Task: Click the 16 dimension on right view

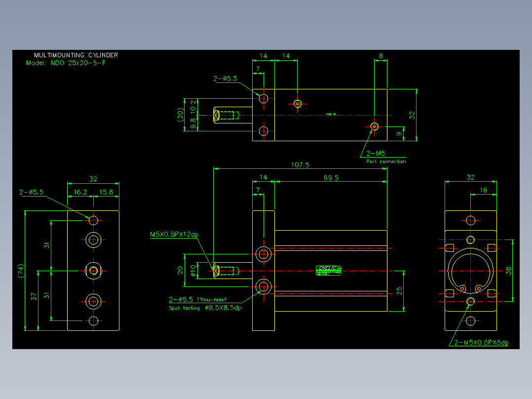Action: pos(484,190)
